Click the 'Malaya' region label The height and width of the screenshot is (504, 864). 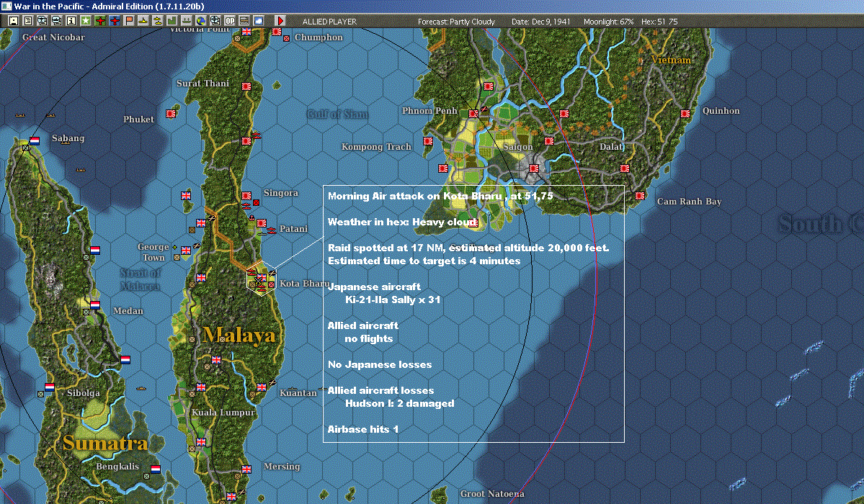[239, 335]
